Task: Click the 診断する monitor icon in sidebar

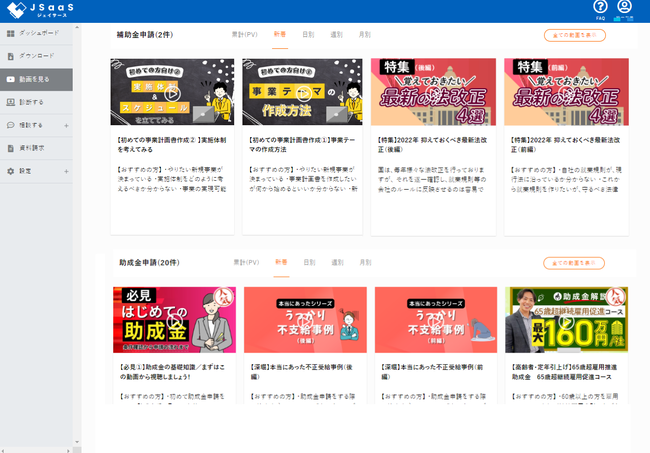Action: [10, 101]
